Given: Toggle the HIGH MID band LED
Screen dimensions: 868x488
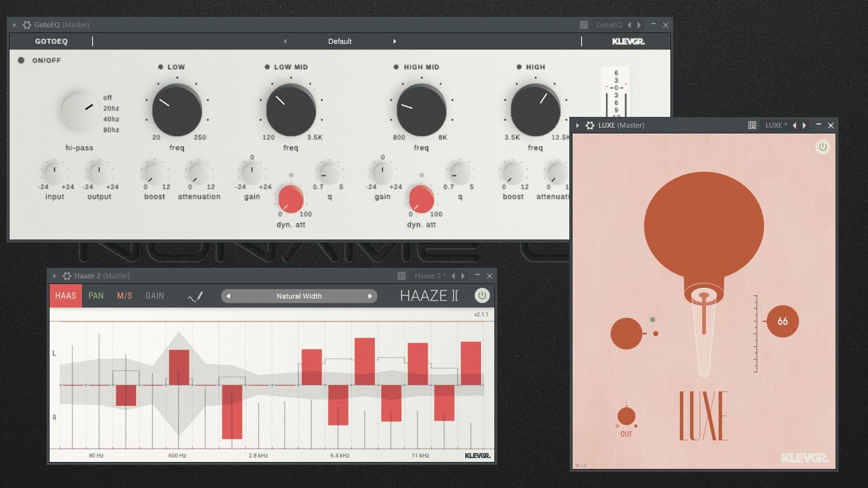Looking at the screenshot, I should click(x=397, y=67).
